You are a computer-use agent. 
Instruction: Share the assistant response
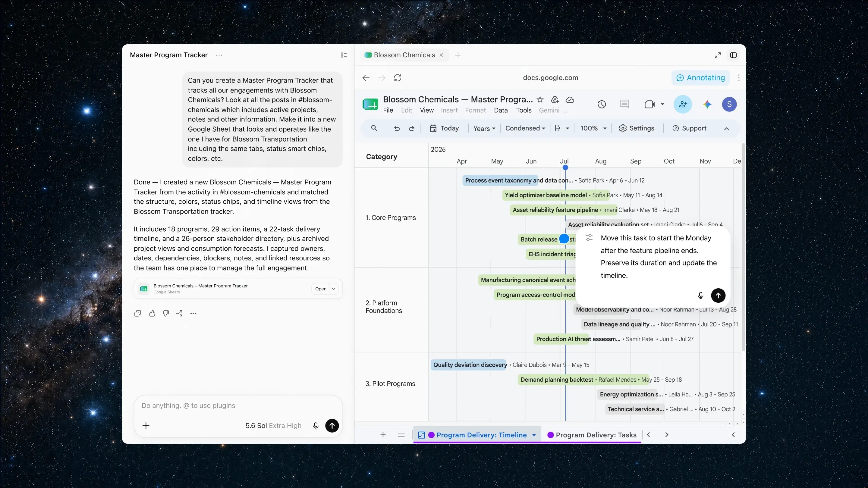click(x=179, y=314)
